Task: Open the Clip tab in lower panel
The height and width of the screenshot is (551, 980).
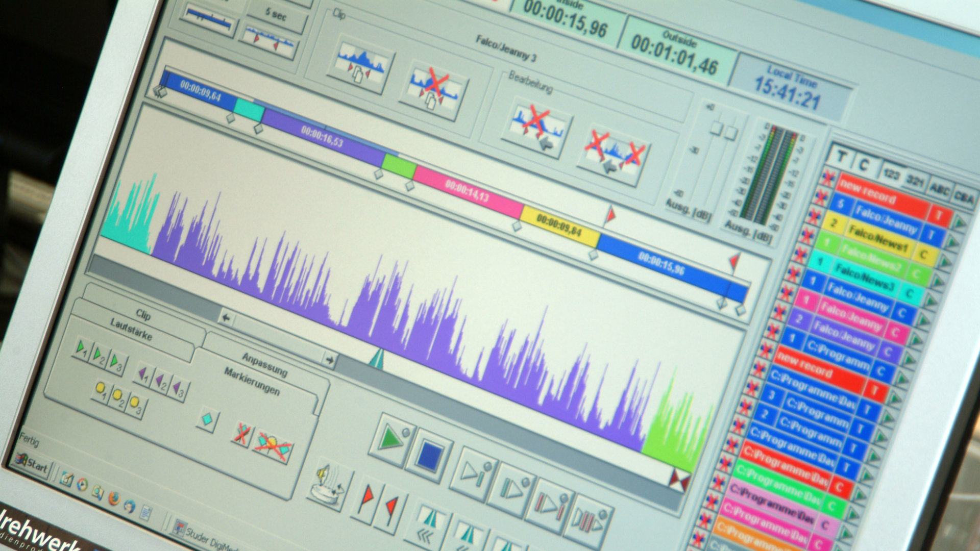Action: 143,315
